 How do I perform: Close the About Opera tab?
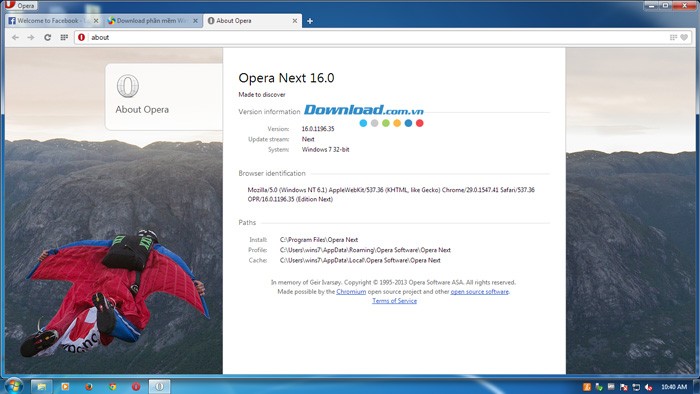pyautogui.click(x=295, y=21)
